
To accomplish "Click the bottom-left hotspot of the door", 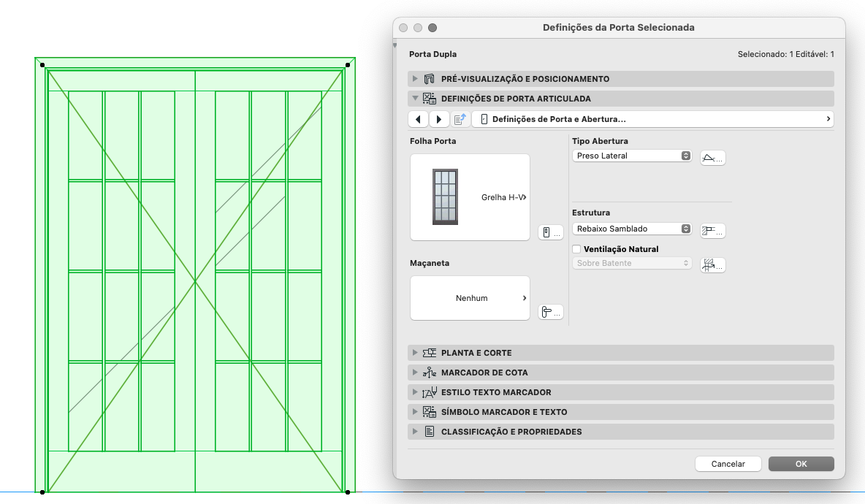I will tap(42, 492).
